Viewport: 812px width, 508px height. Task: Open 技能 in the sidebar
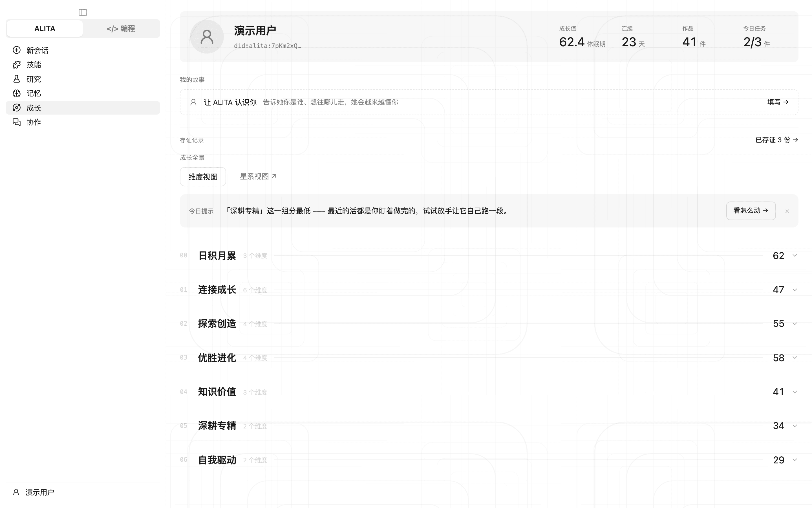click(x=83, y=65)
